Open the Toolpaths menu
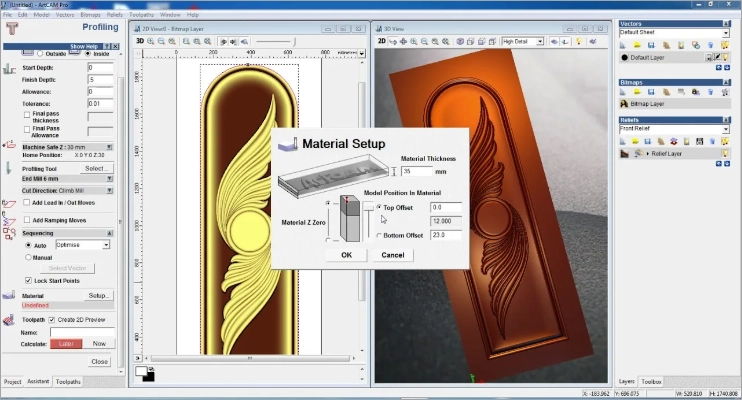This screenshot has height=400, width=742. [x=141, y=15]
